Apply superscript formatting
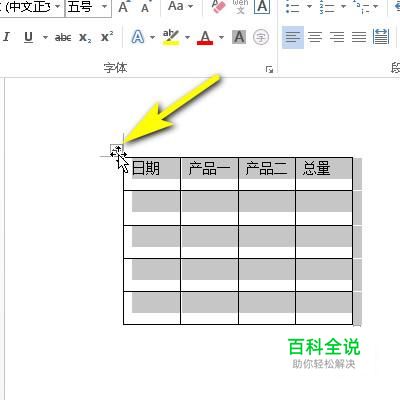Viewport: 400px width, 400px height. tap(107, 37)
